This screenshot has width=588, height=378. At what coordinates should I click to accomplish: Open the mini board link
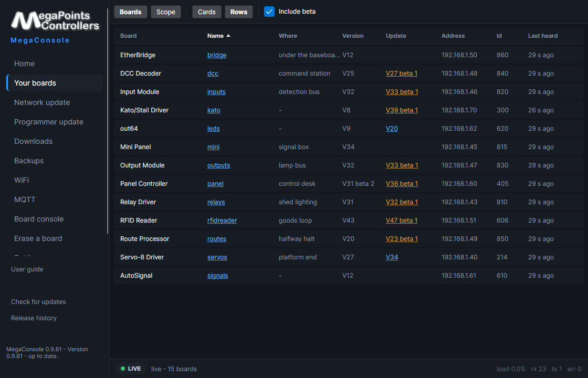click(213, 147)
